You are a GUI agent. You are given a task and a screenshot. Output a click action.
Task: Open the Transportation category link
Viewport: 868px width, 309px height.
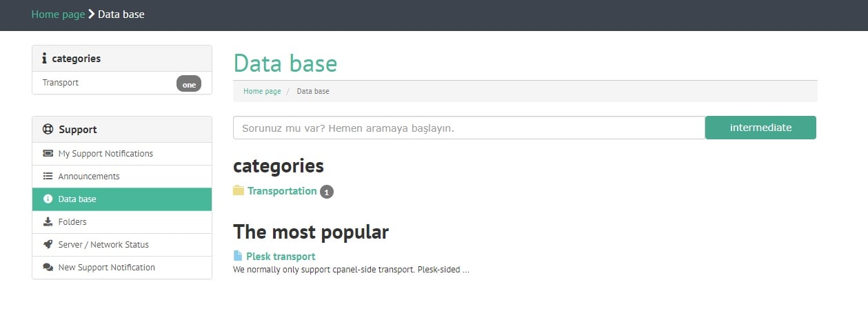(282, 191)
